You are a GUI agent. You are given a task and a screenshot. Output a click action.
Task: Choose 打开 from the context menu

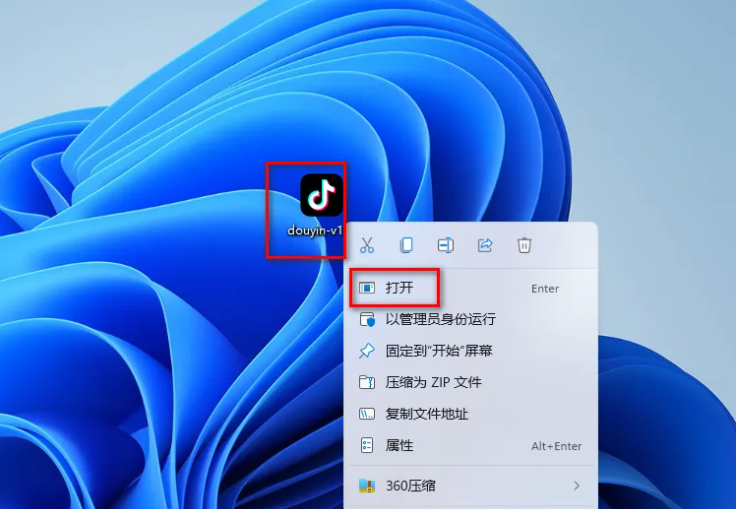pyautogui.click(x=471, y=287)
